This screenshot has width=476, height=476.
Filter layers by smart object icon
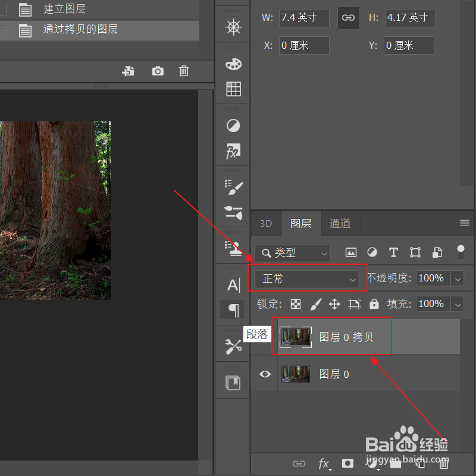coord(437,252)
